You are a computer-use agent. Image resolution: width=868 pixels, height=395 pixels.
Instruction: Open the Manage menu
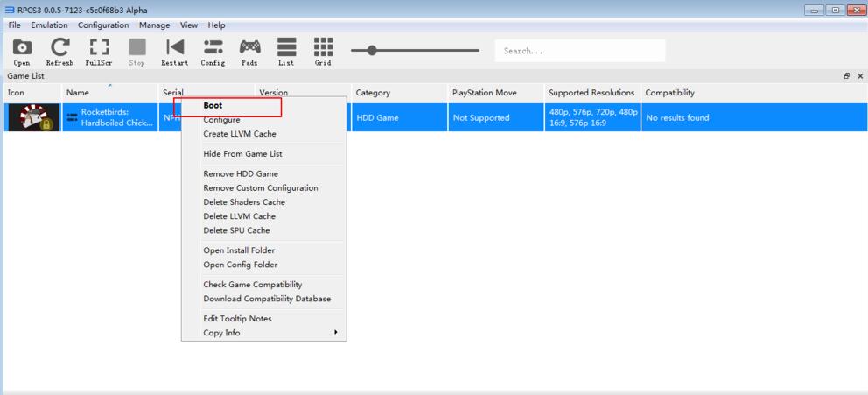pyautogui.click(x=155, y=25)
